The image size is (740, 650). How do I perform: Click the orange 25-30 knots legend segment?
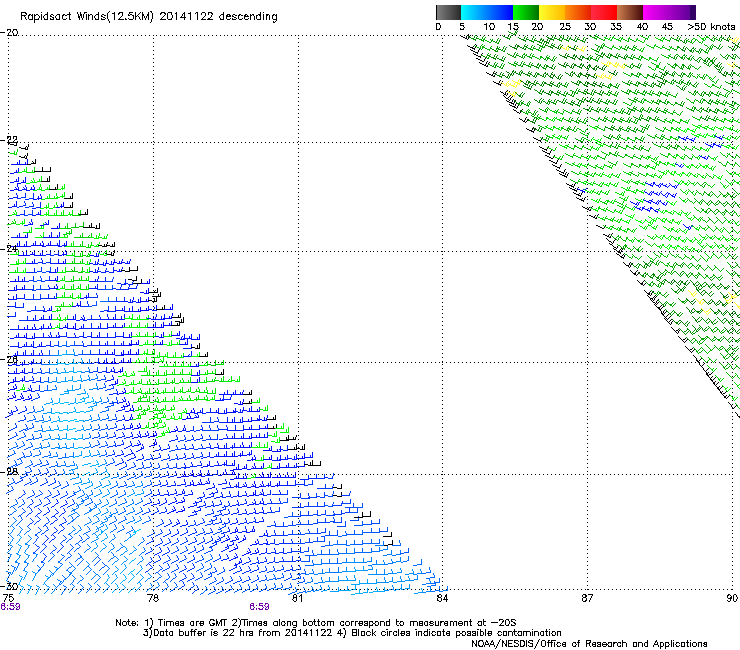pos(578,12)
